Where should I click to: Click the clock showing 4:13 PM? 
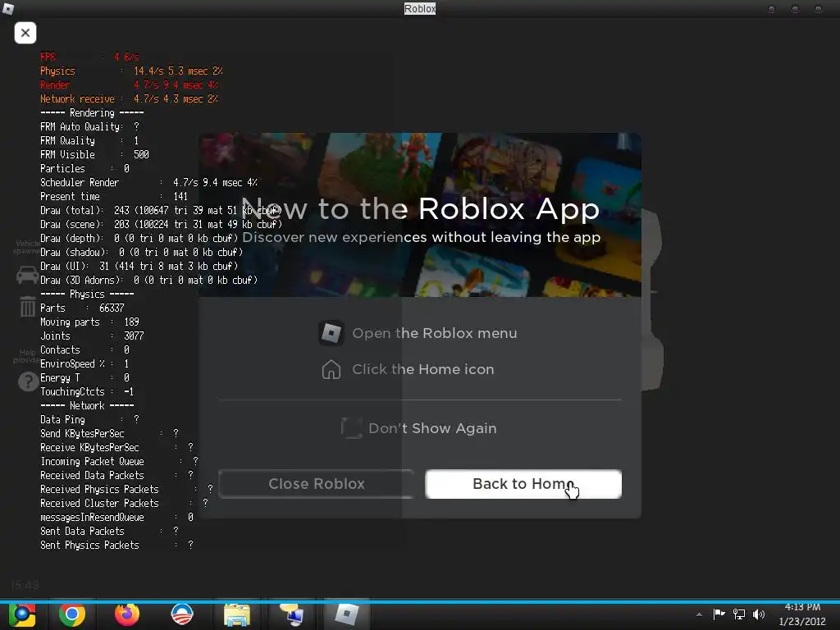tap(802, 607)
